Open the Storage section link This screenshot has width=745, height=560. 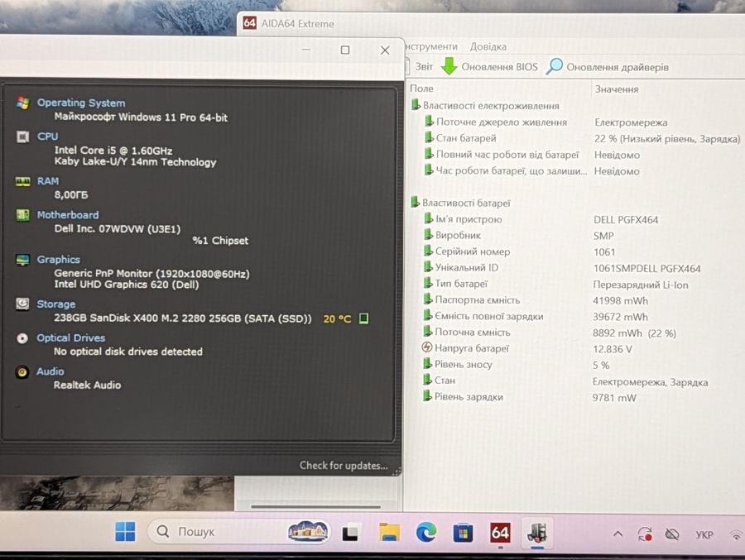[x=56, y=304]
